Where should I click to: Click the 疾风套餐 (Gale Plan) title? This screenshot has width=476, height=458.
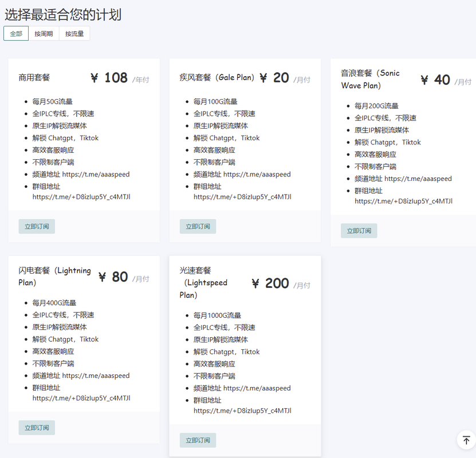pos(217,77)
